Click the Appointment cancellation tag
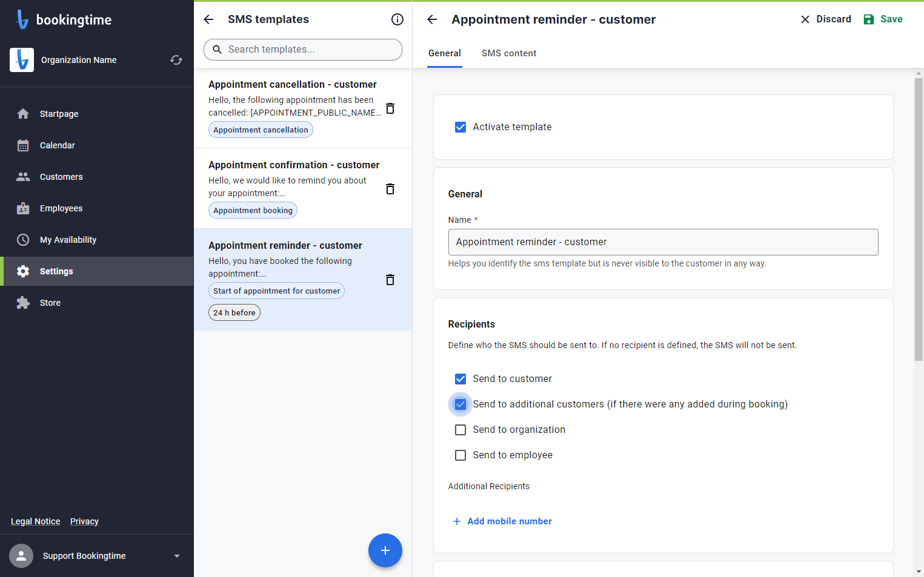924x577 pixels. (x=261, y=130)
